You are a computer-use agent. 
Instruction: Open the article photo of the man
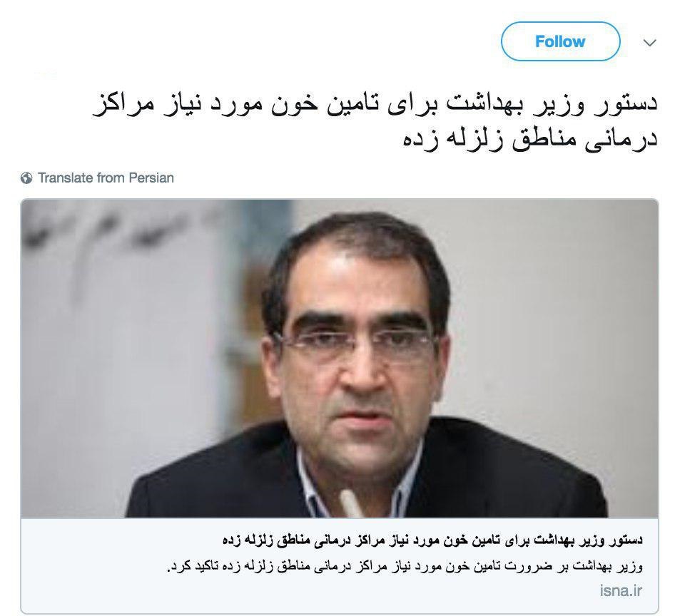click(x=339, y=359)
